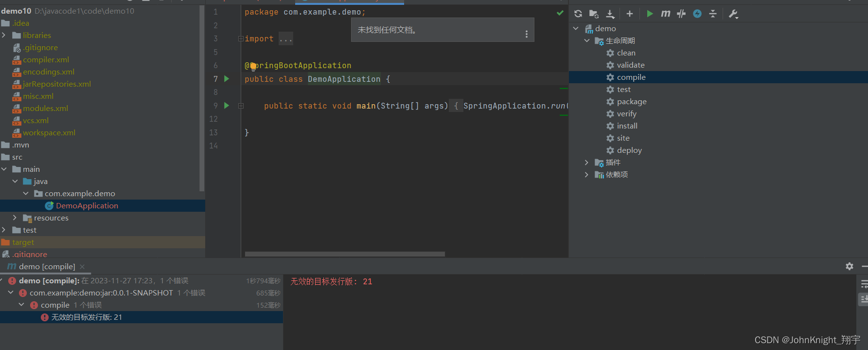Select demo [compile] root build row

tap(142, 280)
